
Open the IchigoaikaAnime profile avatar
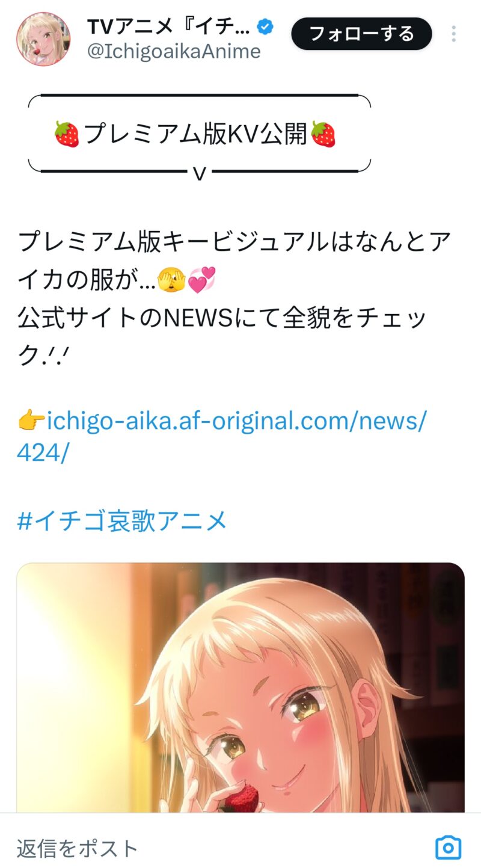point(43,38)
